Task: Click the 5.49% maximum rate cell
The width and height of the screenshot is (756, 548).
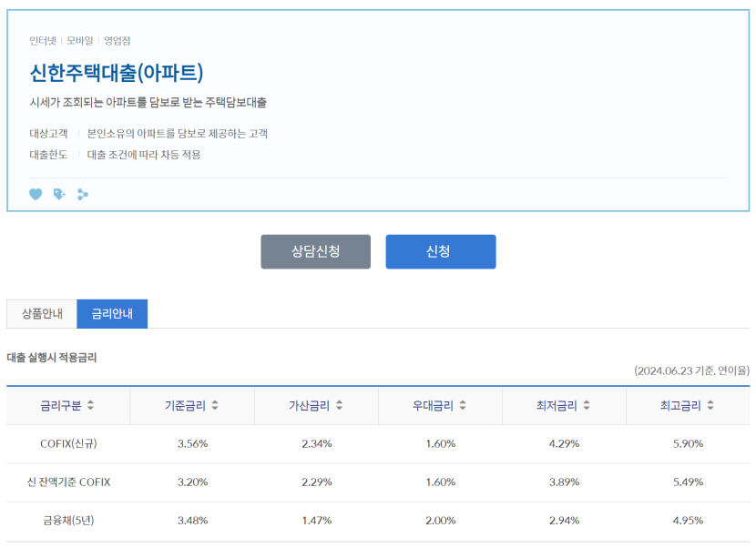Action: click(688, 482)
